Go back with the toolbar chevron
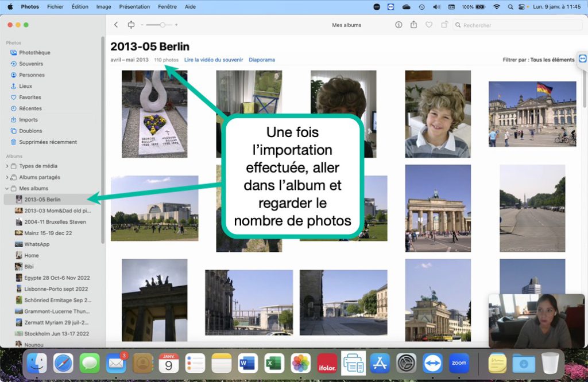 tap(116, 25)
